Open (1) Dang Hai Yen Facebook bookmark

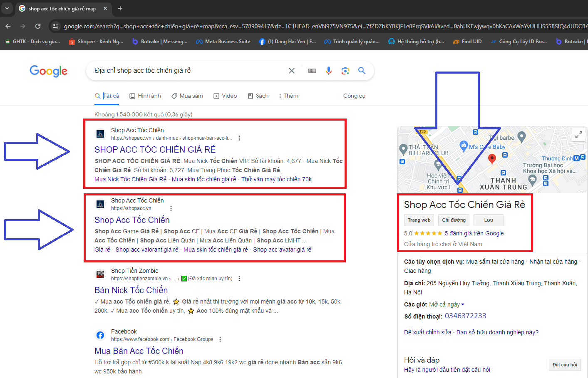(x=288, y=42)
